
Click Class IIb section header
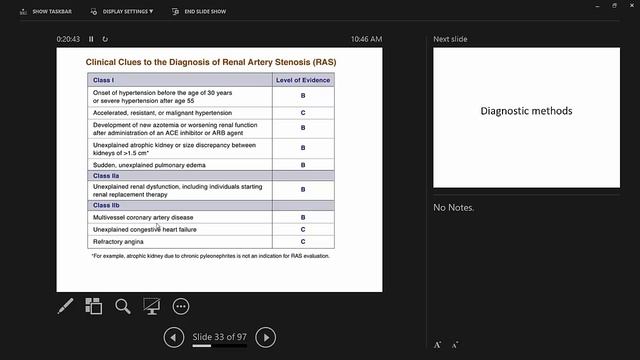[x=211, y=205]
